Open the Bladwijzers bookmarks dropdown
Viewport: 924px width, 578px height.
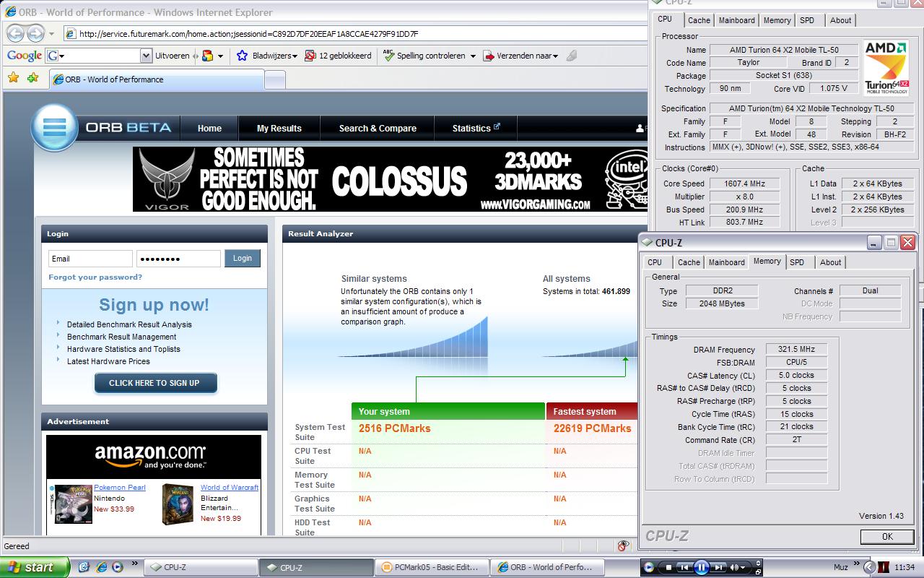pyautogui.click(x=266, y=56)
